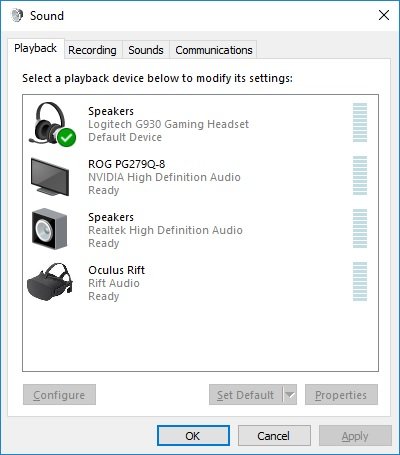Click the 'Rift Audio' description text
Image resolution: width=400 pixels, height=455 pixels.
114,283
